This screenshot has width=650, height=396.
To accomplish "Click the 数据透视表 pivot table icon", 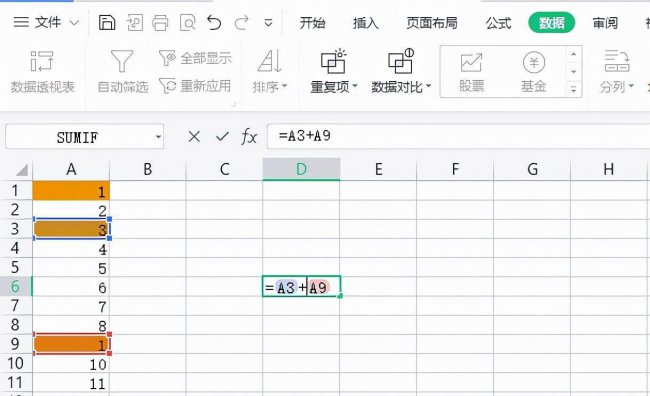I will [42, 61].
